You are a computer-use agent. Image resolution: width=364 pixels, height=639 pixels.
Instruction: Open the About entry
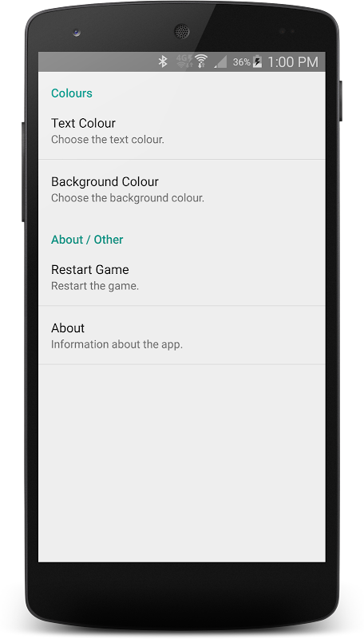(181, 335)
